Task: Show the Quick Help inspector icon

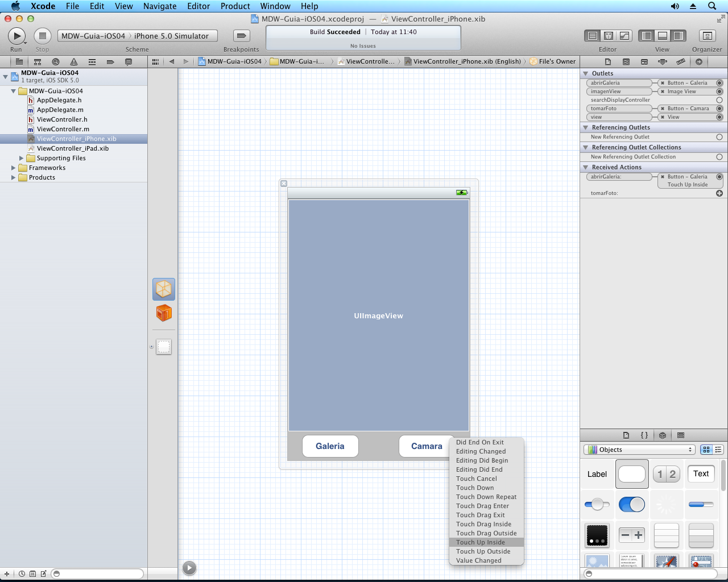Action: pos(626,61)
